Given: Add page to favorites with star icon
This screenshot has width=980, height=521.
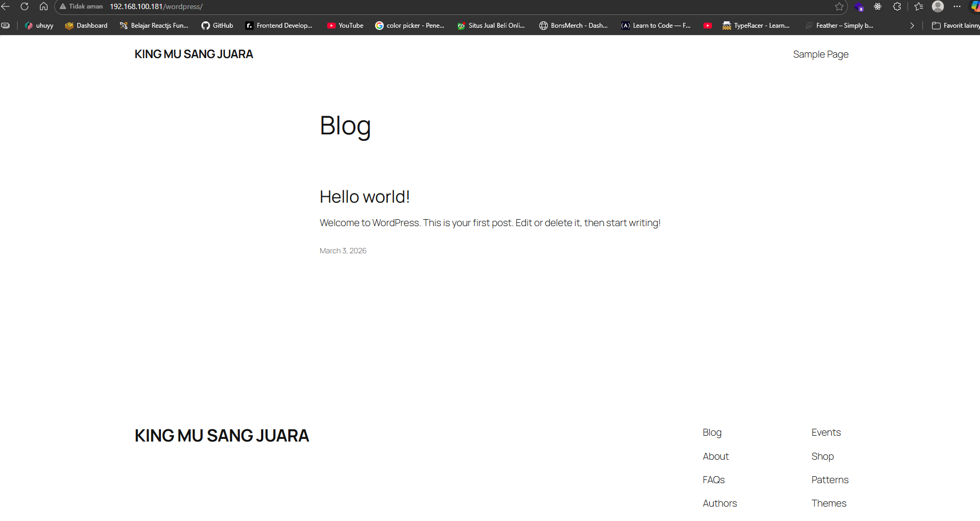Looking at the screenshot, I should 839,6.
